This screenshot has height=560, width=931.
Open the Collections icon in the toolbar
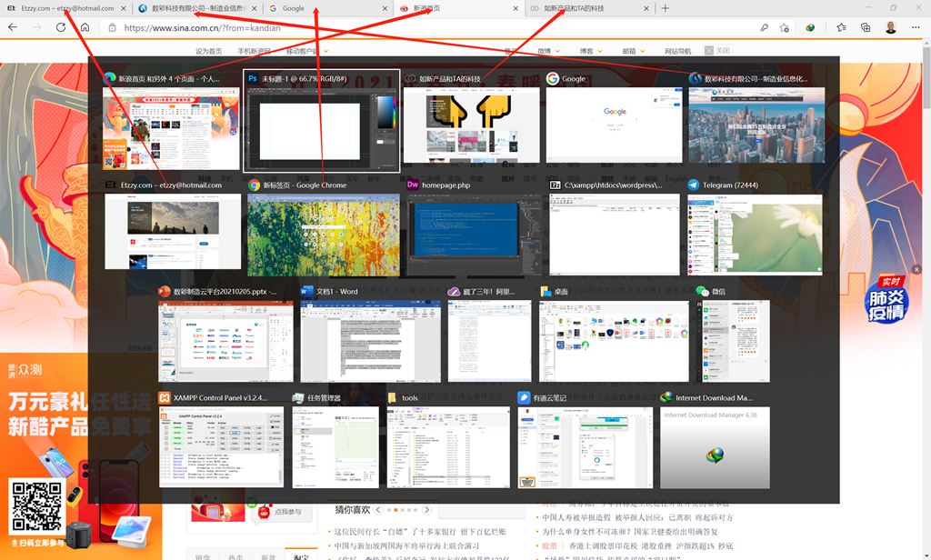[x=866, y=27]
